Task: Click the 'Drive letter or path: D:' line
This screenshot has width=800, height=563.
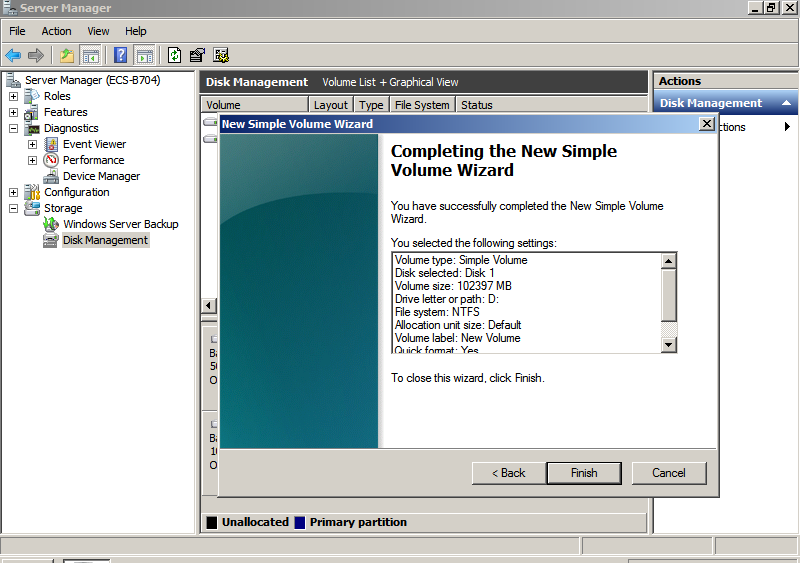Action: (446, 299)
